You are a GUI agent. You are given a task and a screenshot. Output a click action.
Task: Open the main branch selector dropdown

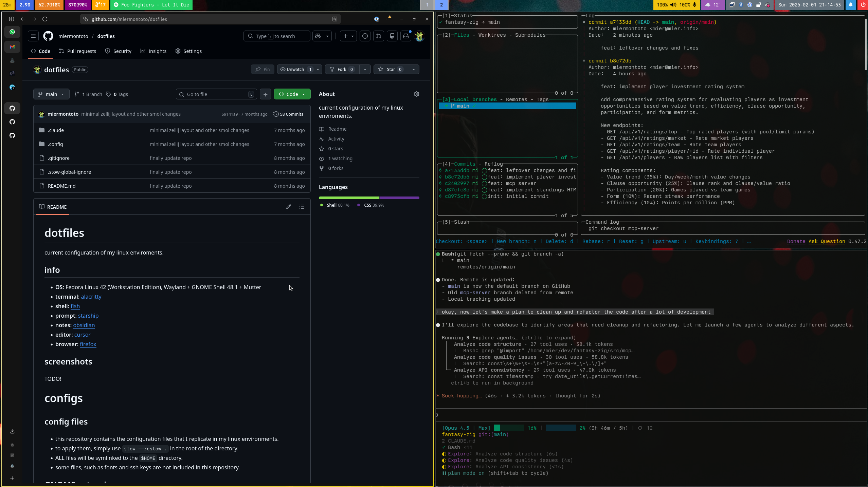(x=51, y=94)
